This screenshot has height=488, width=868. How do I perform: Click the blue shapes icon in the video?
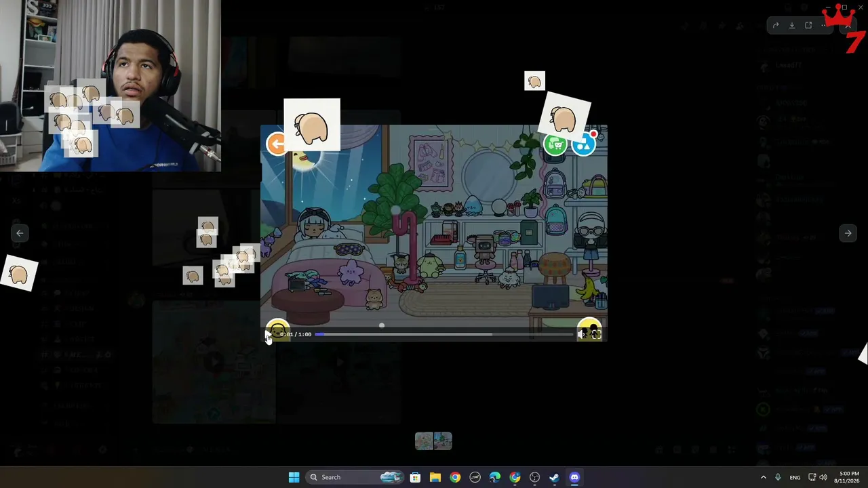tap(583, 144)
